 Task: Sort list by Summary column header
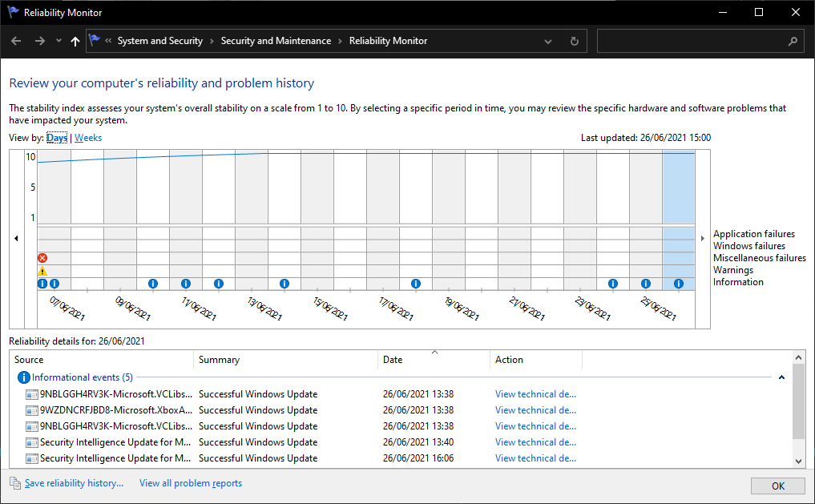286,360
